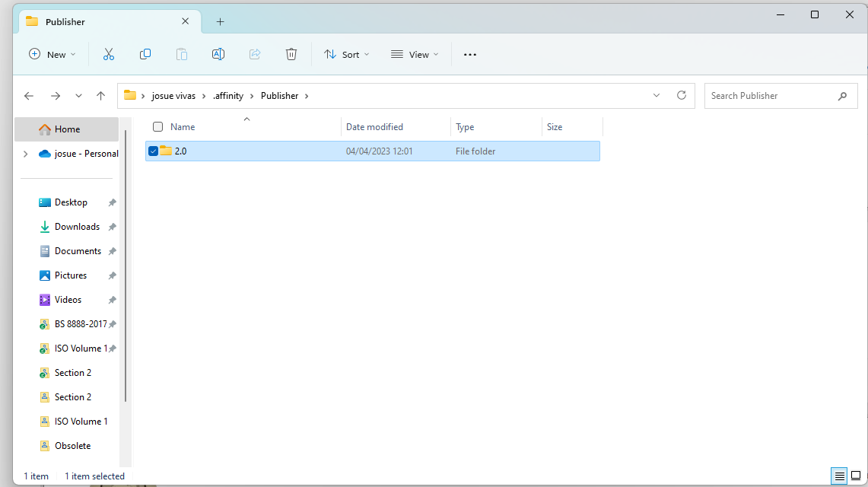Navigate back with the left arrow
The height and width of the screenshot is (487, 868).
[29, 96]
